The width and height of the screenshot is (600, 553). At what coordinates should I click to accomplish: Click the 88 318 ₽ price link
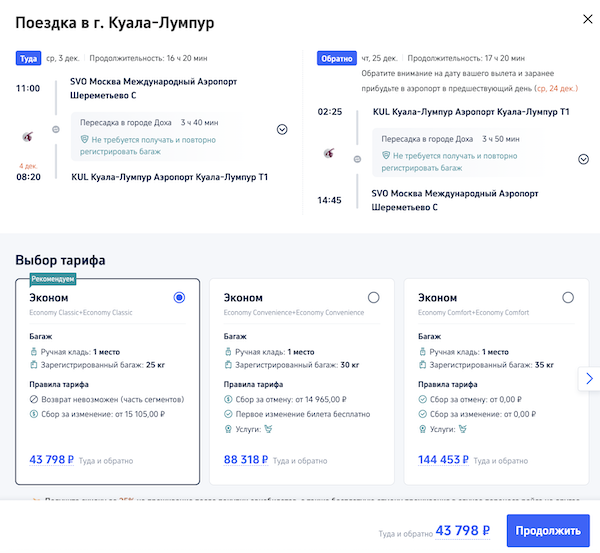tap(239, 460)
